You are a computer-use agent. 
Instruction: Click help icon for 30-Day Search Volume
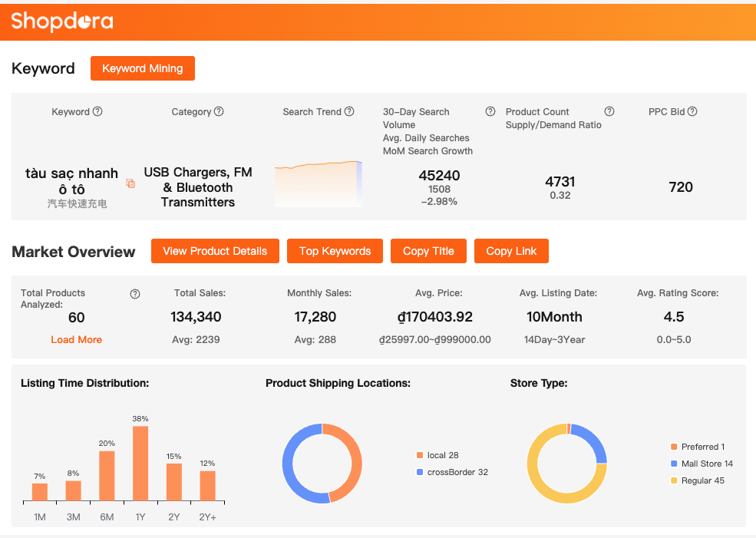(x=490, y=111)
